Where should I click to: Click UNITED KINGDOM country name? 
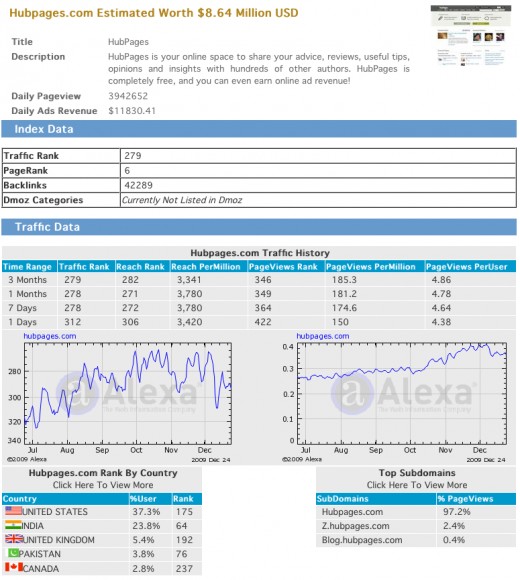click(x=59, y=540)
